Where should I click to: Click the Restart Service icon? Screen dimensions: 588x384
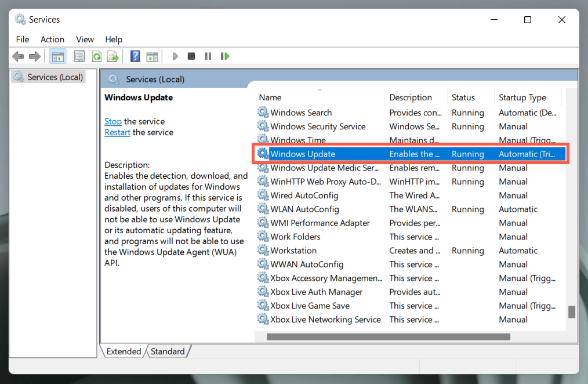click(x=225, y=56)
